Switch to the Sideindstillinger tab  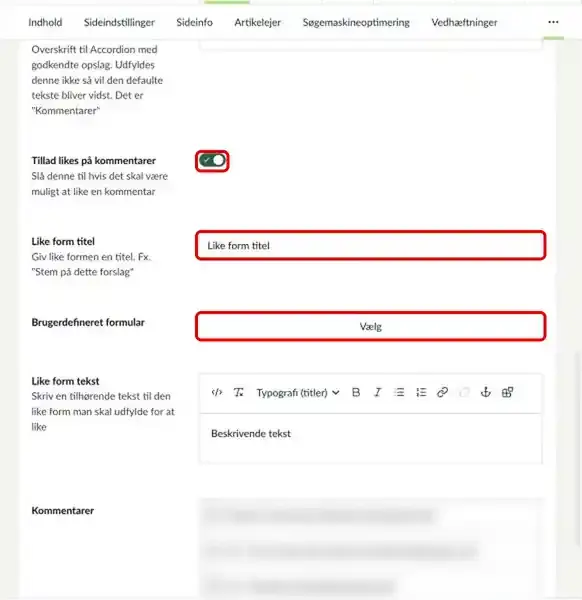119,23
